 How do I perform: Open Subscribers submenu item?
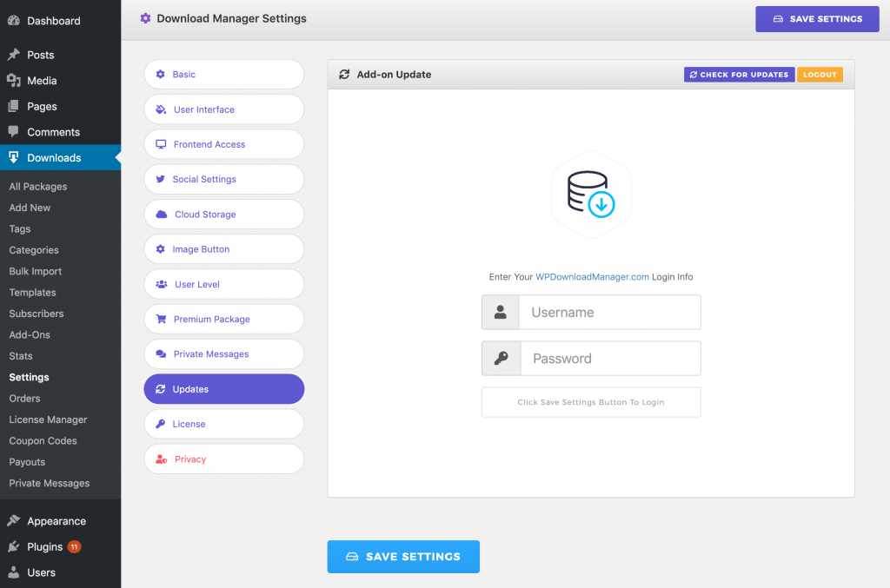(37, 314)
